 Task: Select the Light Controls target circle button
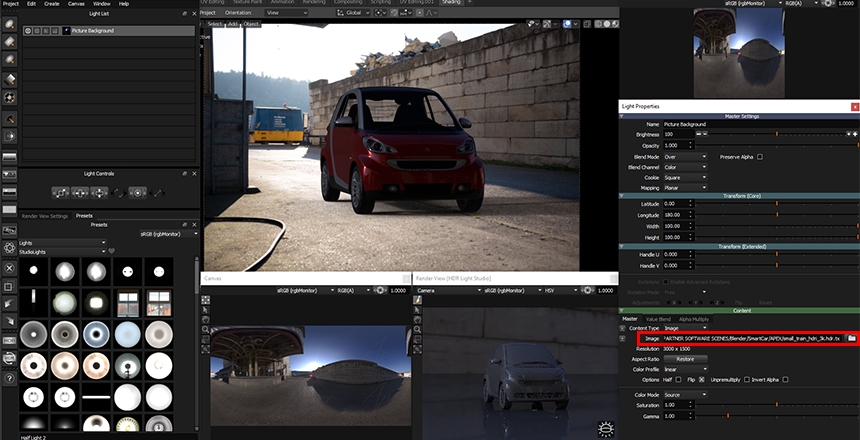[137, 193]
